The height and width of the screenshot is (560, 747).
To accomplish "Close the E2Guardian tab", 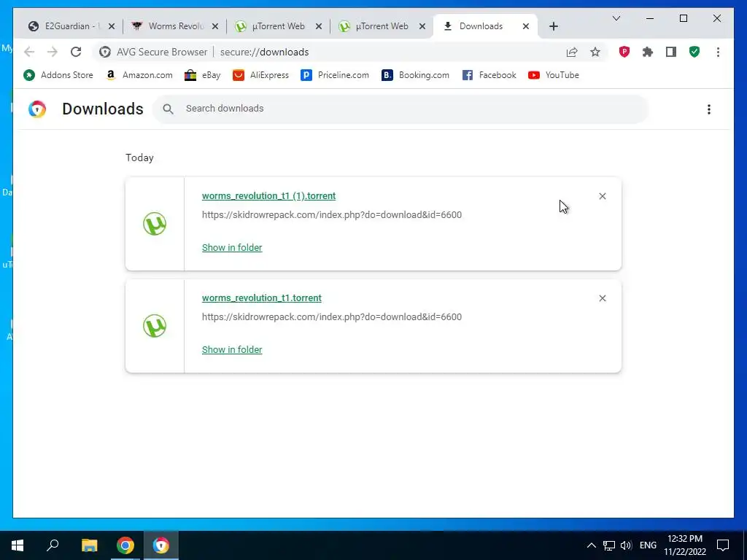I will (111, 26).
